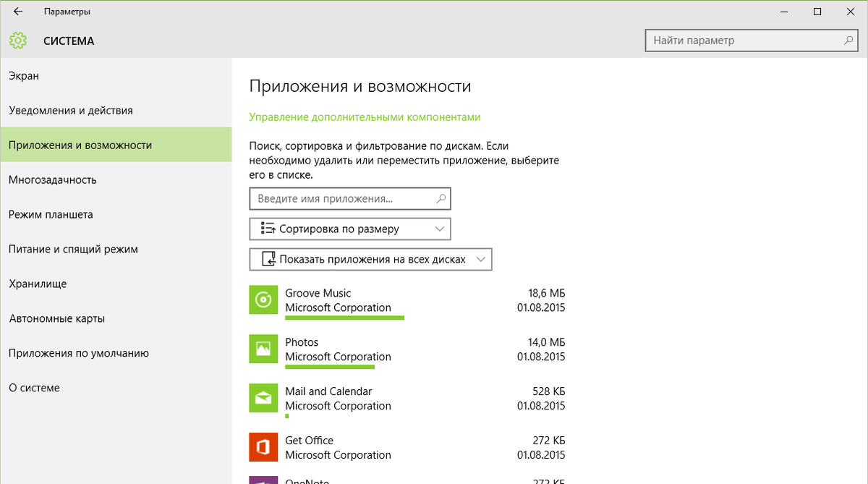The height and width of the screenshot is (484, 868).
Task: Close the Параметры window
Action: [851, 12]
